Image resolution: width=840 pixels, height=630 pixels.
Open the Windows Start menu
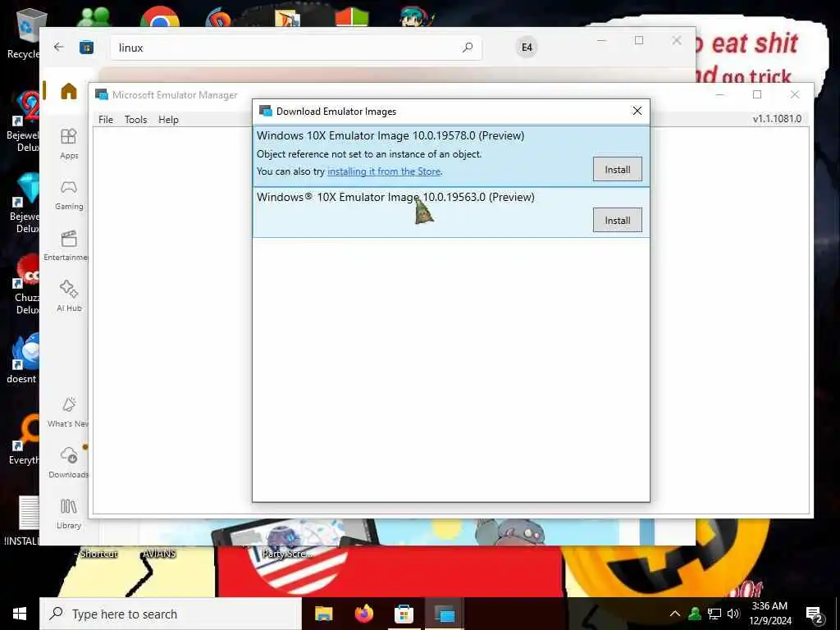point(20,614)
